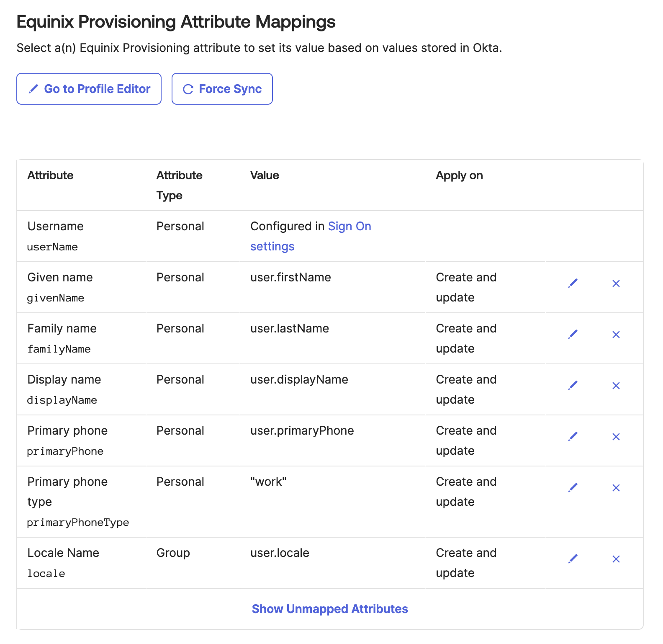Delete the Given name mapping
This screenshot has width=663, height=644.
click(x=616, y=283)
